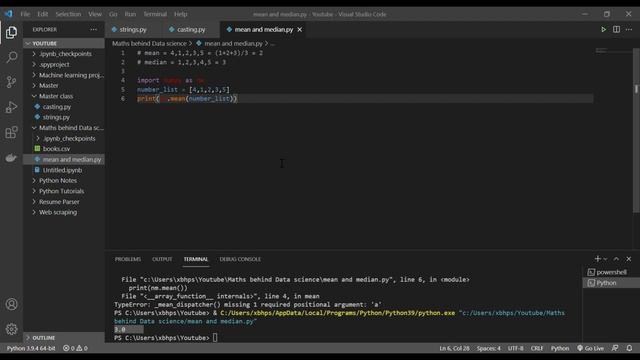This screenshot has height=360, width=640.
Task: Expand the Resume Parser folder
Action: [64, 202]
